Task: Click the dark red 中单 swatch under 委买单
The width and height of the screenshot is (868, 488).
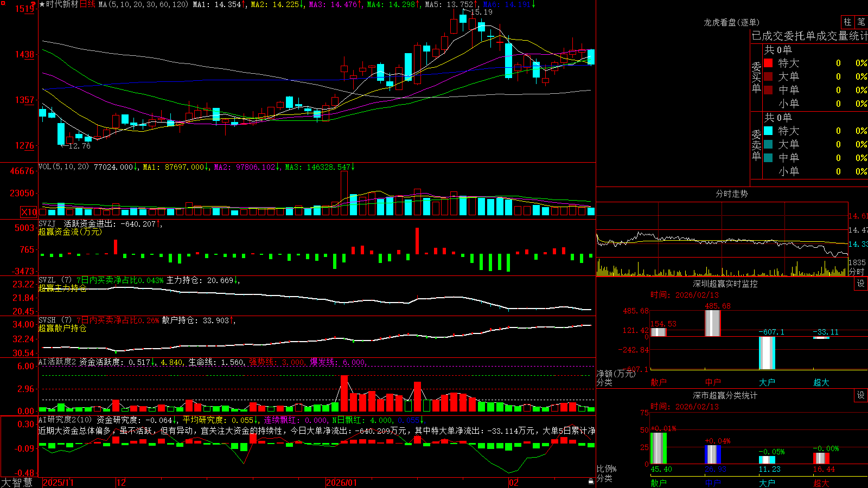Action: coord(768,90)
